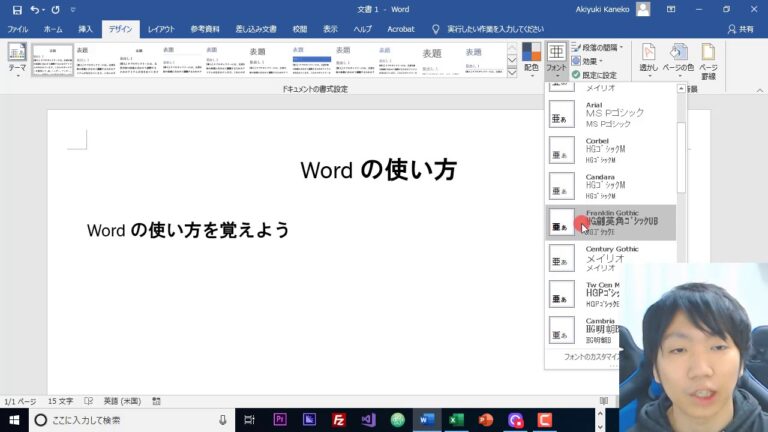Select Century Gothic メイリオ font theme

[611, 258]
